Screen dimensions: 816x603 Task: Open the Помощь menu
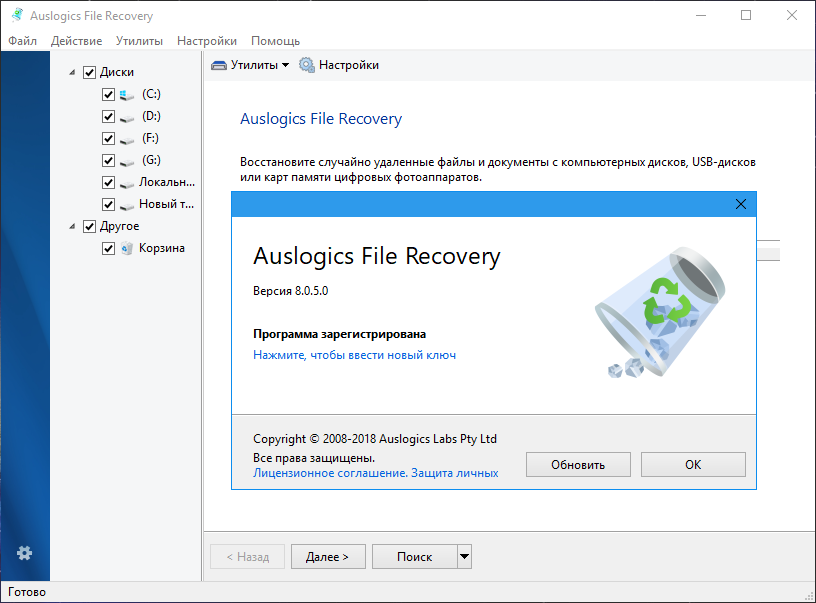[x=275, y=41]
